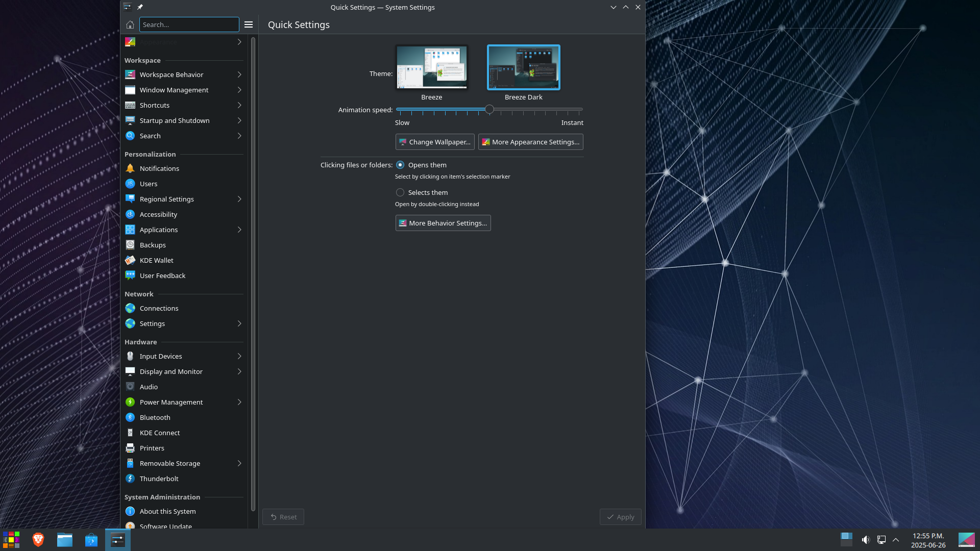Expand Shortcuts chevron

pos(239,105)
